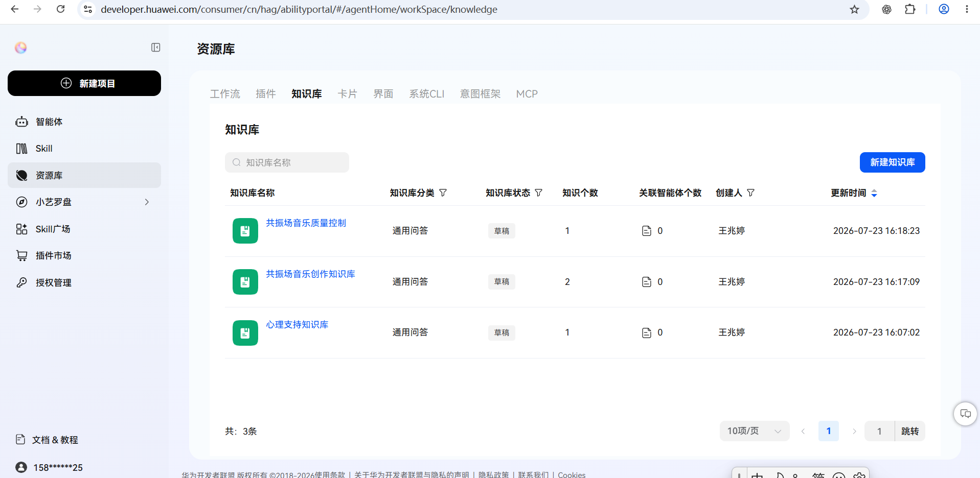Click browser back arrow
The height and width of the screenshot is (478, 980).
click(x=15, y=9)
